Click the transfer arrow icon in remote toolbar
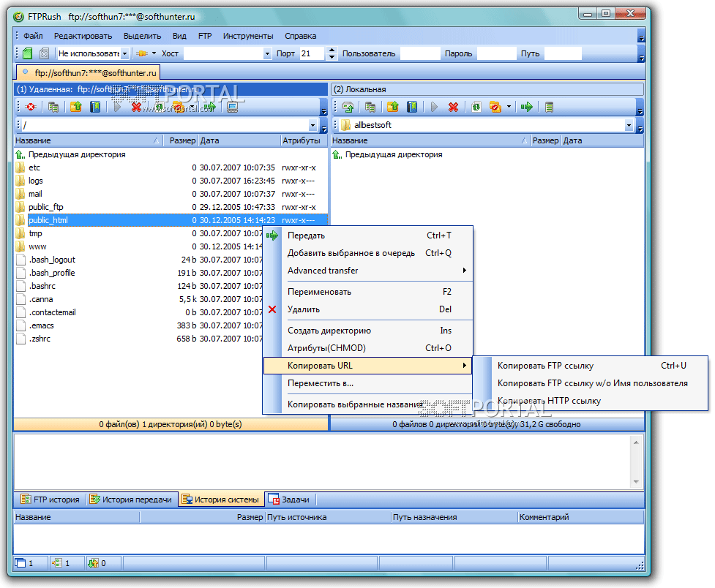The width and height of the screenshot is (715, 588). [209, 107]
